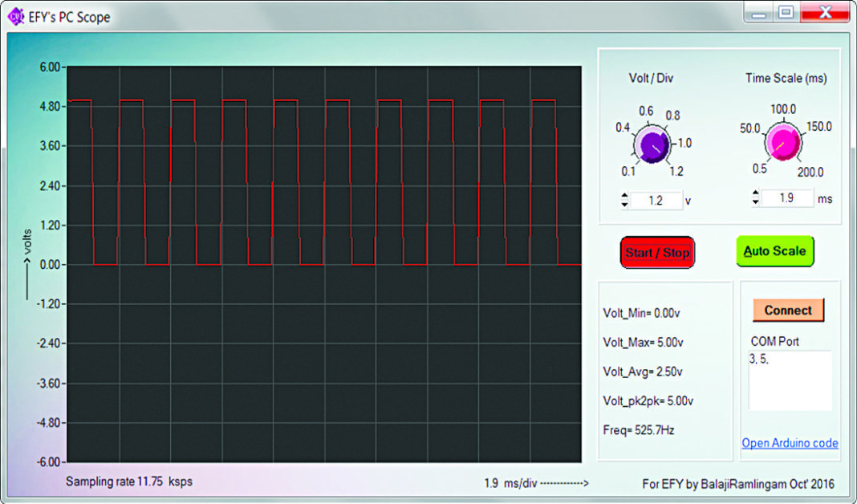This screenshot has width=857, height=504.
Task: Minimize the PC Scope window
Action: click(758, 12)
